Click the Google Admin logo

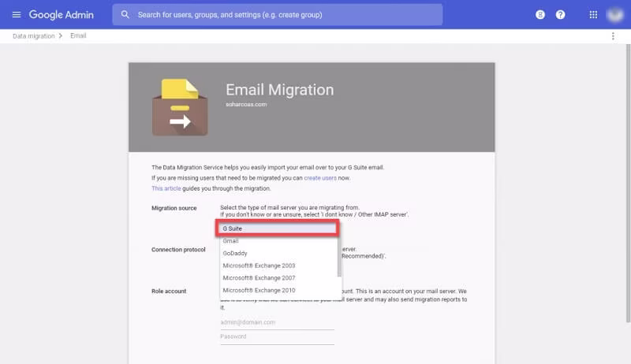(x=62, y=15)
